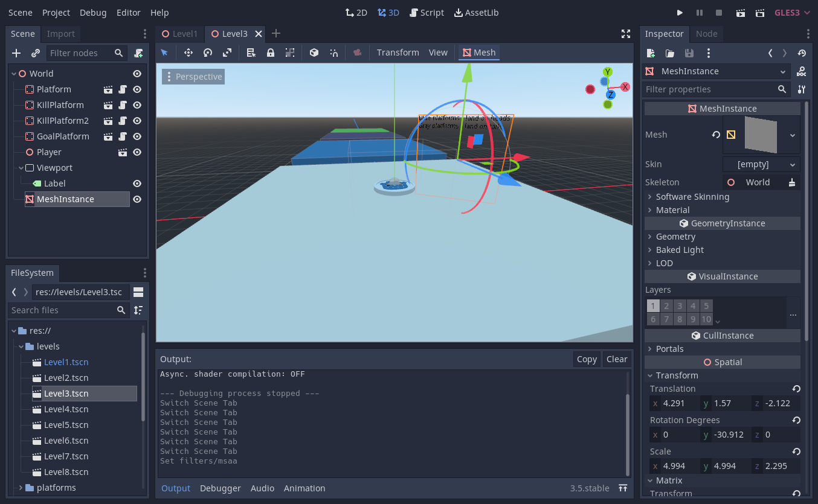
Task: Reset Rotation Degrees to default
Action: (796, 420)
